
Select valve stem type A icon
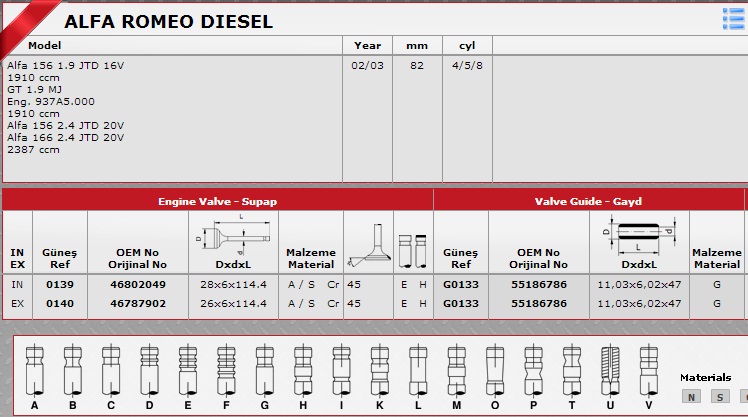coord(34,371)
